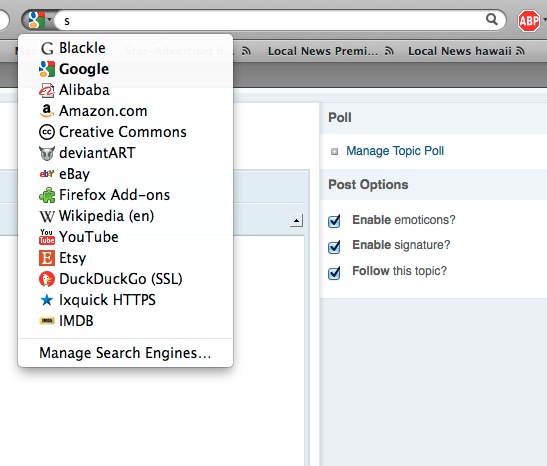The image size is (547, 466).
Task: Click the Creative Commons CC icon
Action: click(x=47, y=132)
